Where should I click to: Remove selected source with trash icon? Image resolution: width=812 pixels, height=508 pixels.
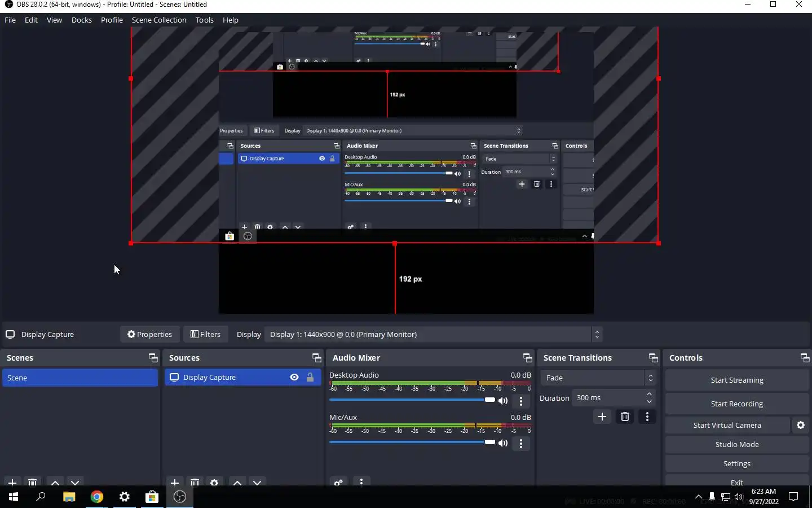point(195,482)
